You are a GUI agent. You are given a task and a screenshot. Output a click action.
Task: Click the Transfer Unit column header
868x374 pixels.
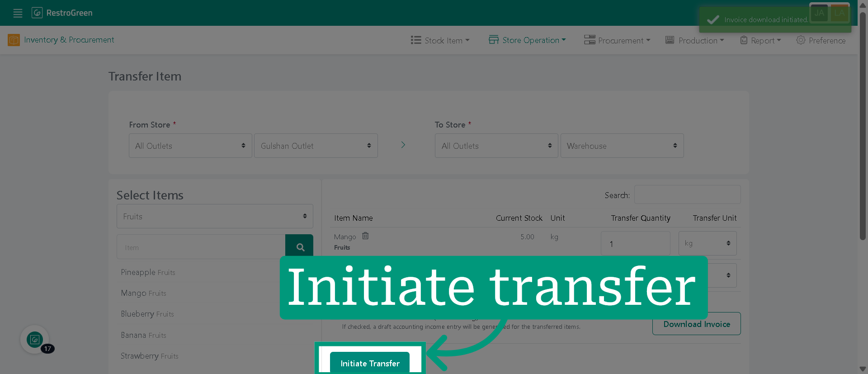(714, 218)
